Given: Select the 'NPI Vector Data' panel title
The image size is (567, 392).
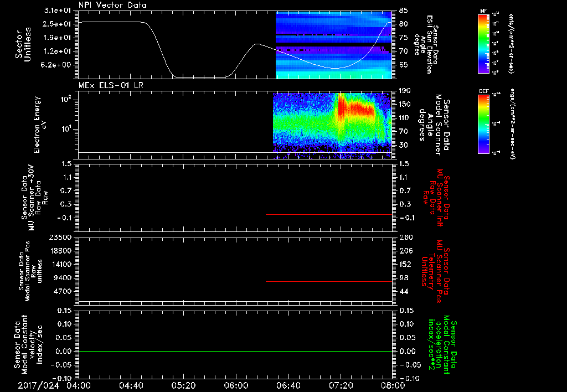Looking at the screenshot, I should coord(112,5).
